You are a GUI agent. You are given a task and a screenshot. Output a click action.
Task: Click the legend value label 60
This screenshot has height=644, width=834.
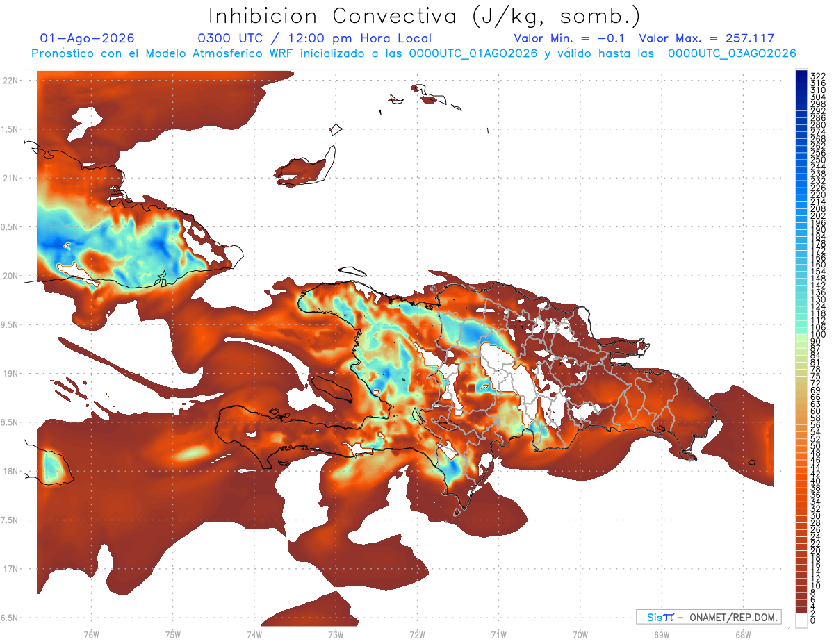[x=816, y=411]
